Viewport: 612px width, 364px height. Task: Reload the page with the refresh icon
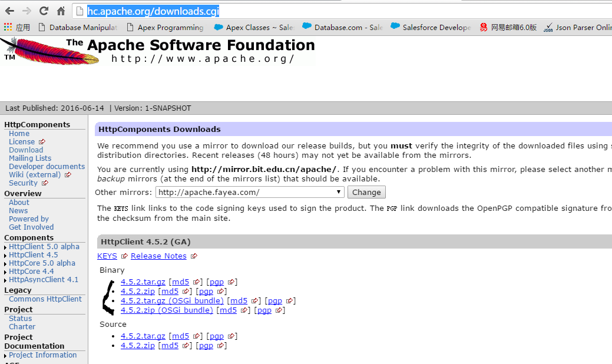click(x=44, y=11)
